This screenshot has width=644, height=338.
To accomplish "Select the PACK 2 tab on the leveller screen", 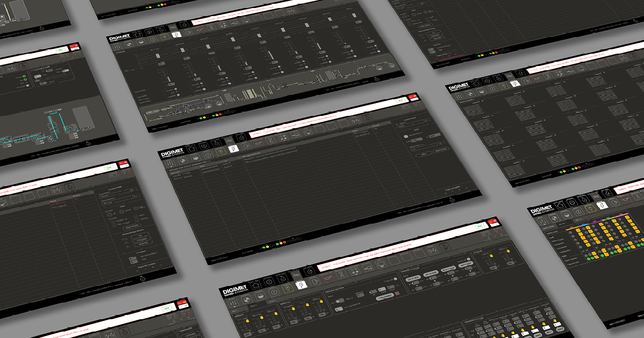I will point(254,306).
